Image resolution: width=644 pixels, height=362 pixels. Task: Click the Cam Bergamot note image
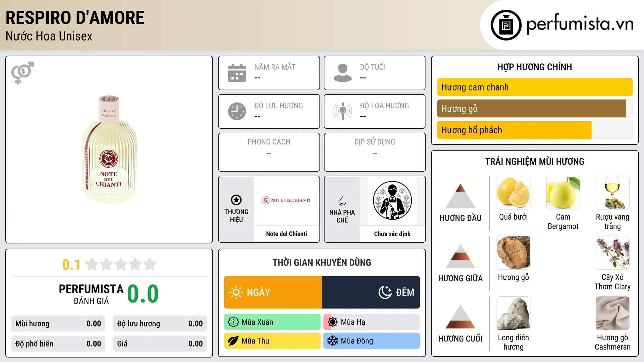point(563,193)
